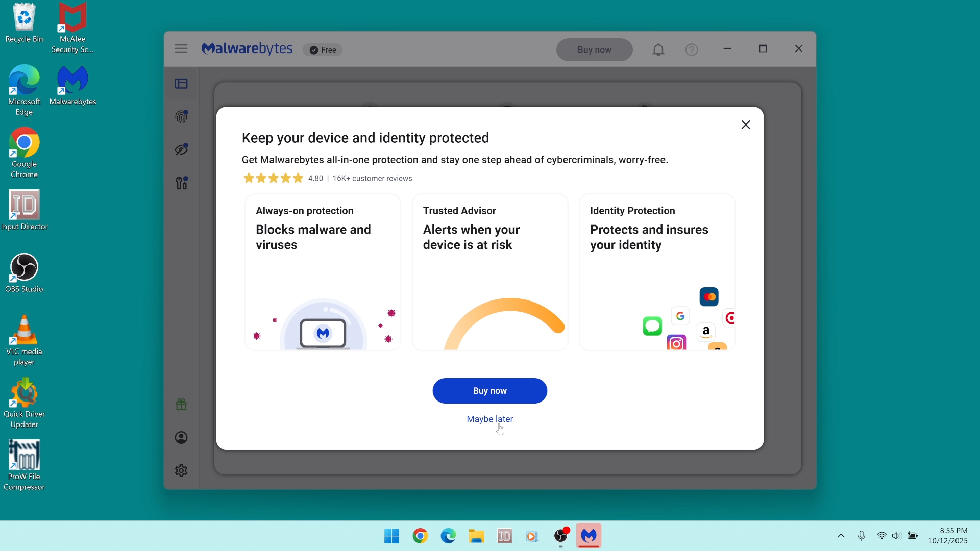This screenshot has width=980, height=551.
Task: Open Malwarebytes hamburger menu
Action: 181,49
